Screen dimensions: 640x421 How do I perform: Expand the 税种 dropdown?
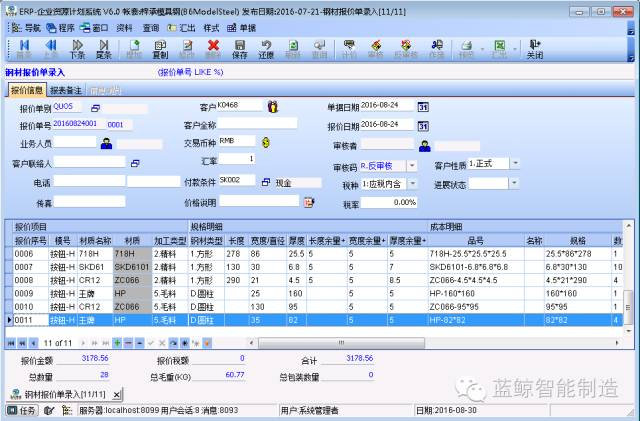pyautogui.click(x=412, y=184)
